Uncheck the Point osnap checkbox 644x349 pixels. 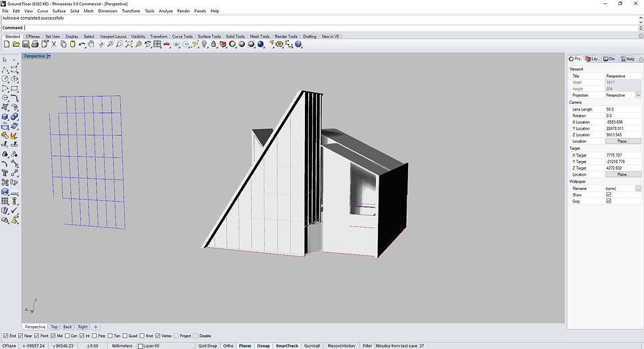(x=37, y=336)
